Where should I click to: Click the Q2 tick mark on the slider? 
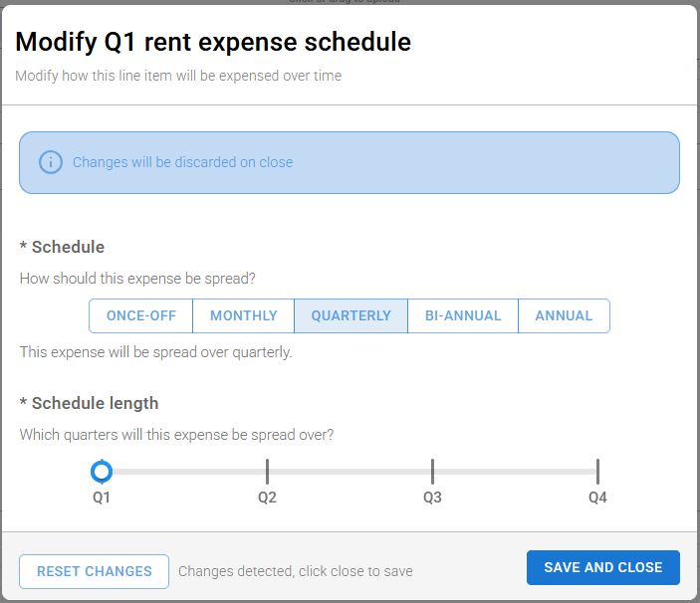267,471
